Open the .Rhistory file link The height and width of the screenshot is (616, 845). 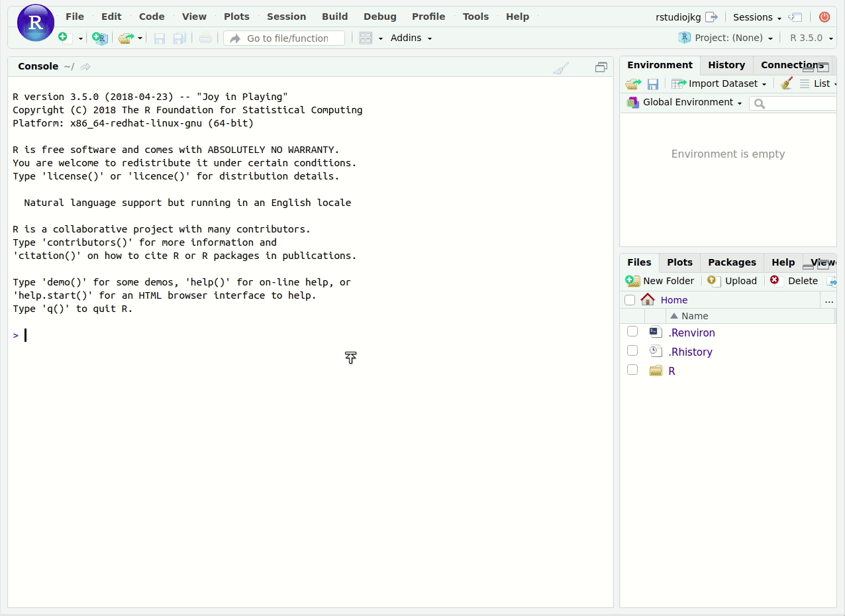(690, 352)
